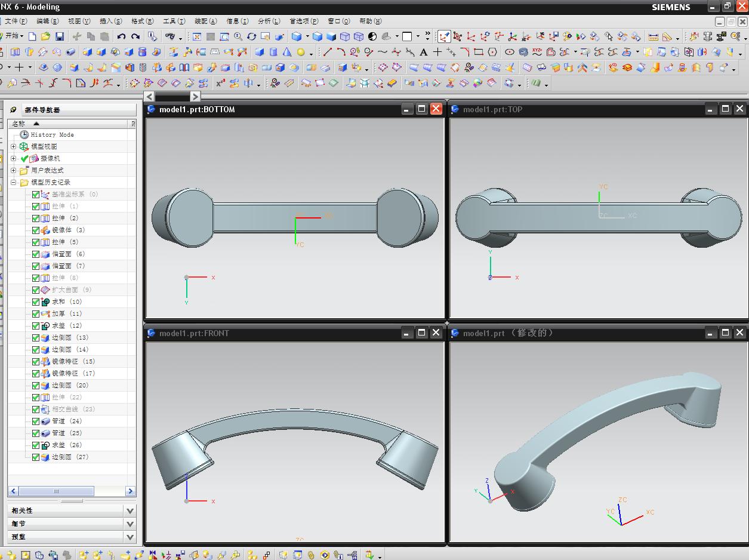Activate the Zoom magnifier tool

click(x=238, y=36)
